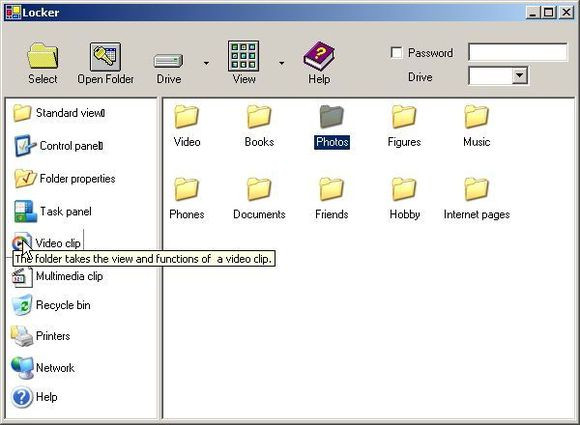Choose Recycle bin in the sidebar
This screenshot has width=580, height=425.
tap(51, 305)
